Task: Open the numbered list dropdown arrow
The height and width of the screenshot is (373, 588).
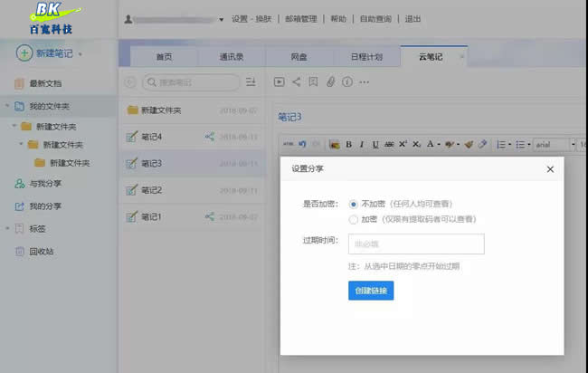Action: [x=509, y=145]
